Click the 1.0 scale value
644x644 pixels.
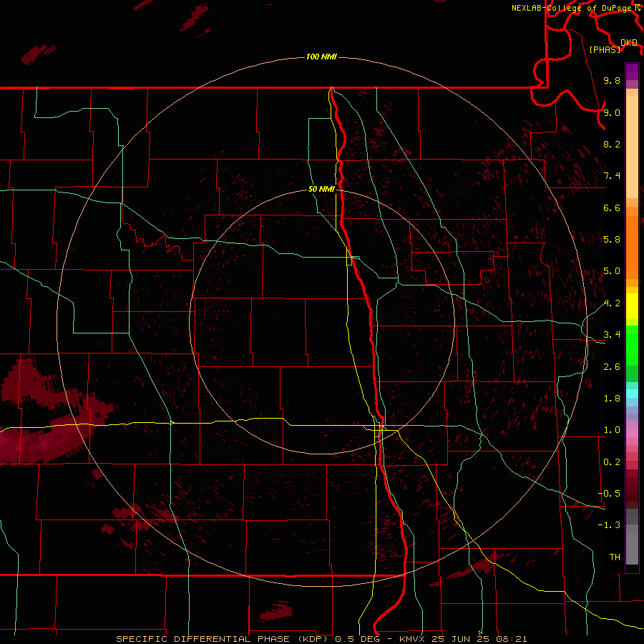click(612, 430)
